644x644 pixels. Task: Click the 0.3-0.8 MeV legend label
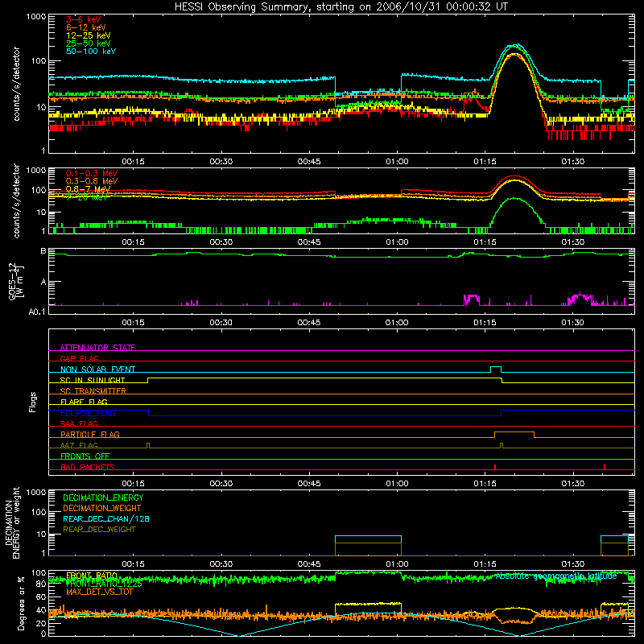pos(92,181)
